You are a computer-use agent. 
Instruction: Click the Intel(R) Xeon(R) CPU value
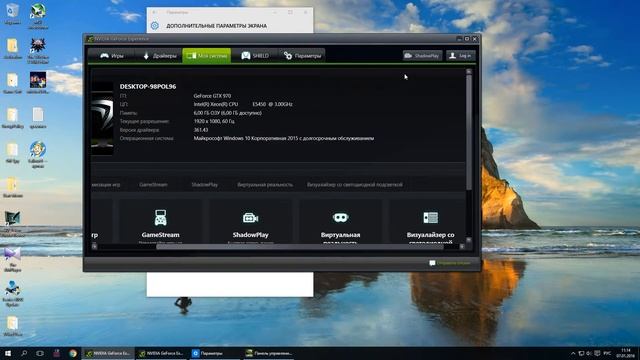point(243,104)
